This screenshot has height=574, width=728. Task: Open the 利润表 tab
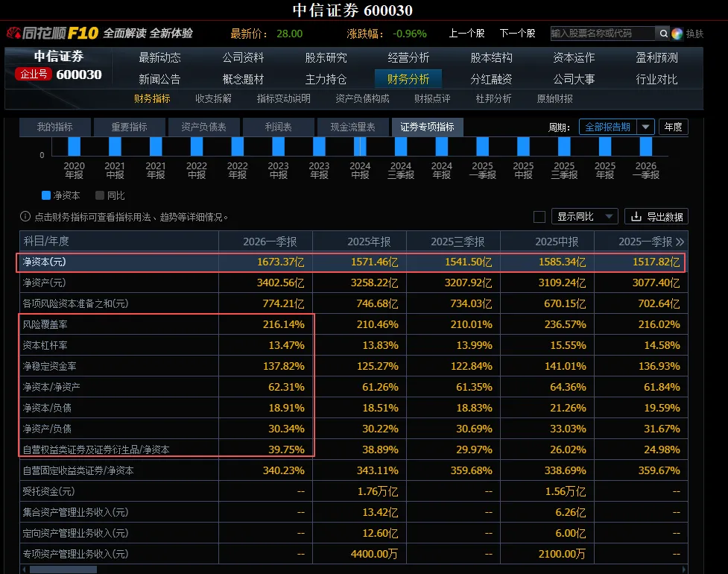click(x=278, y=127)
